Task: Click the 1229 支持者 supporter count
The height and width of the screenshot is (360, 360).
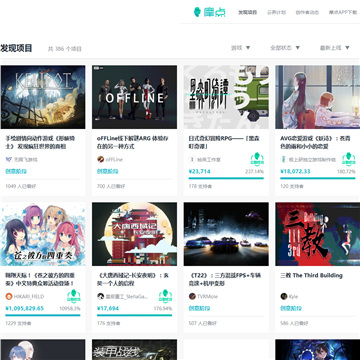Action: (17, 323)
